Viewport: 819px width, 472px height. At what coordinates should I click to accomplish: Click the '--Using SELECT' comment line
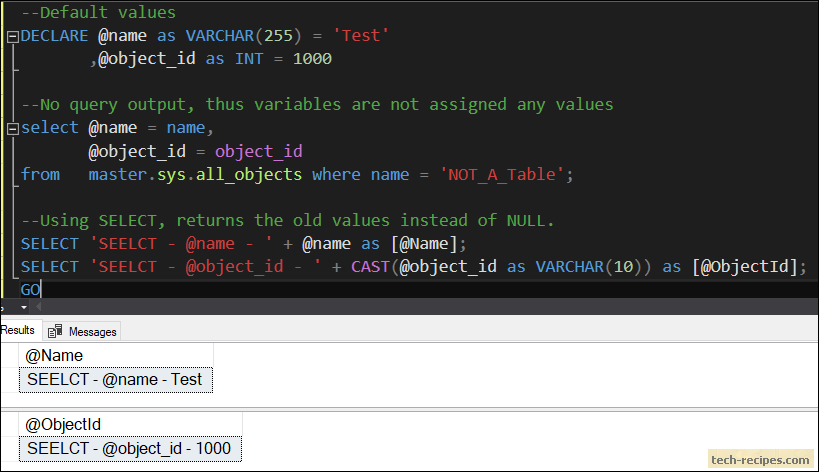point(287,220)
